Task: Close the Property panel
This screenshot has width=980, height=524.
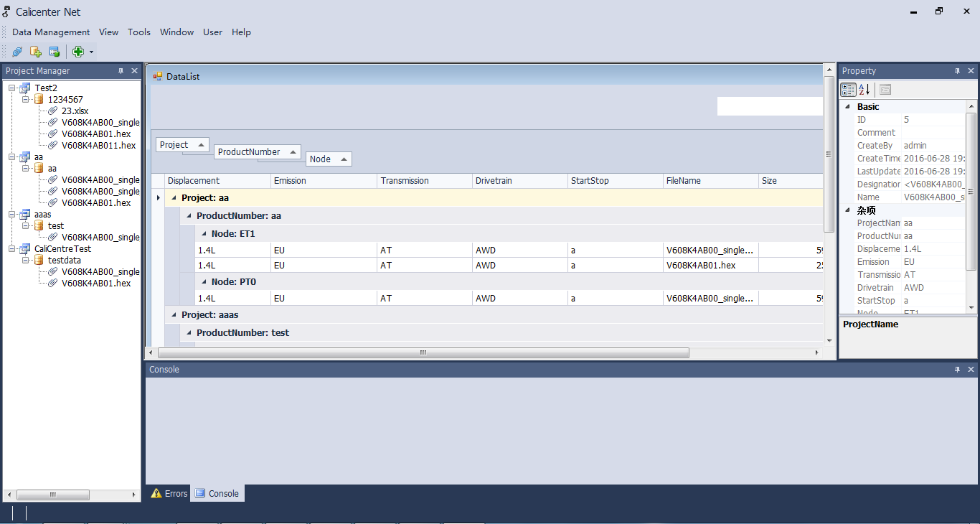Action: [x=971, y=71]
